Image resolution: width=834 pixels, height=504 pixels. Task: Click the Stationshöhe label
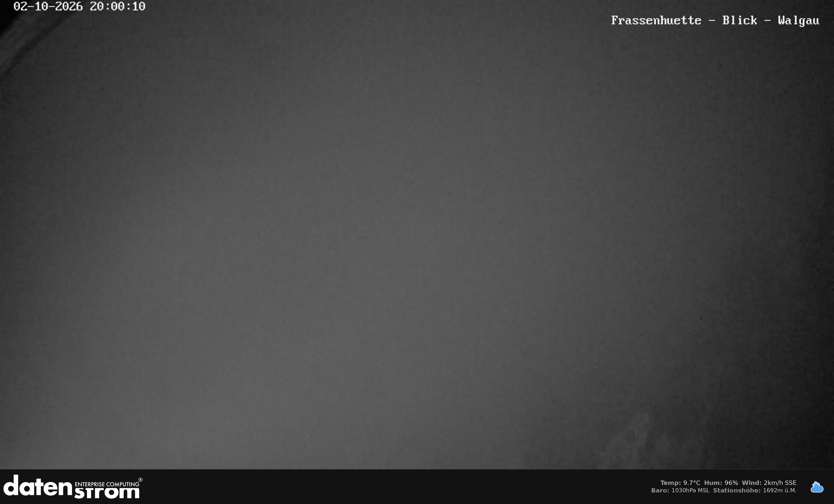736,490
